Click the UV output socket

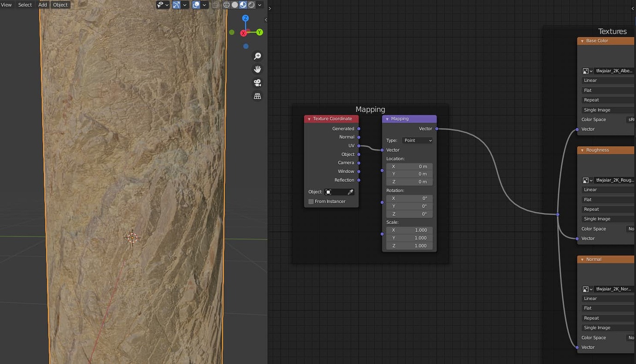pos(359,146)
